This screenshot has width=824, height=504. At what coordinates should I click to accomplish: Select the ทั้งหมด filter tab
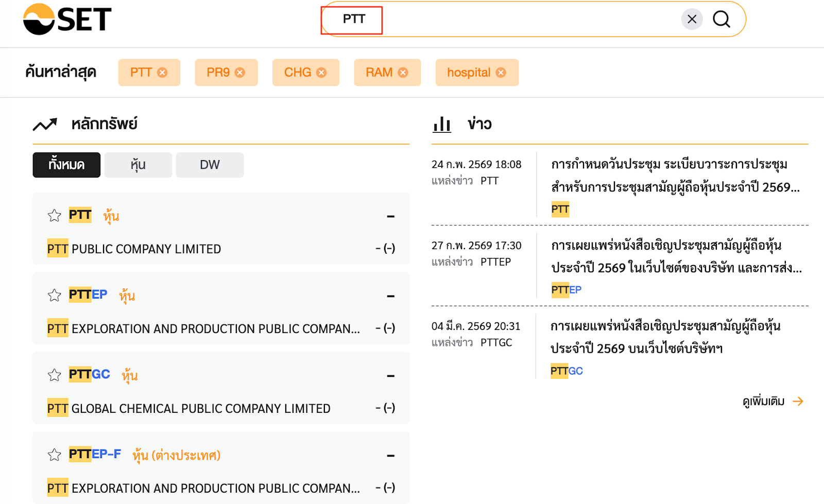pyautogui.click(x=66, y=165)
